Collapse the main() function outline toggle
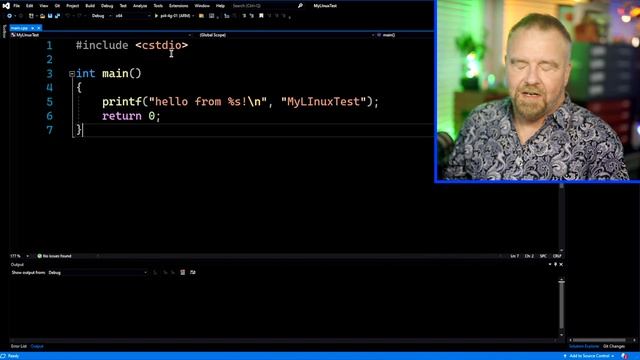The height and width of the screenshot is (360, 640). [72, 74]
